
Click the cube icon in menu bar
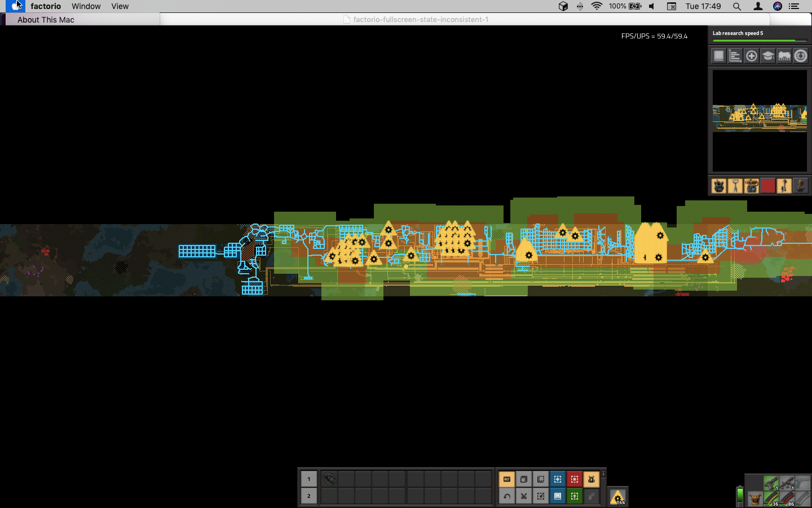pyautogui.click(x=563, y=6)
